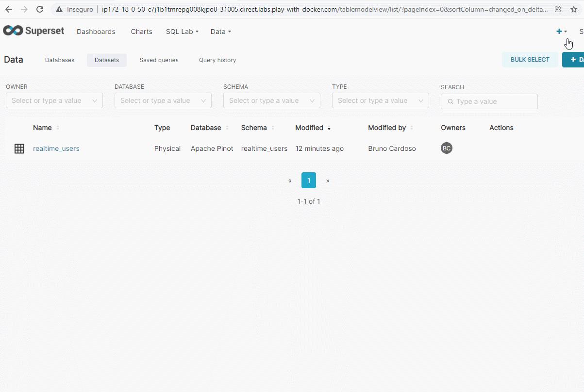584x392 pixels.
Task: Reload the page with the refresh icon
Action: point(40,9)
